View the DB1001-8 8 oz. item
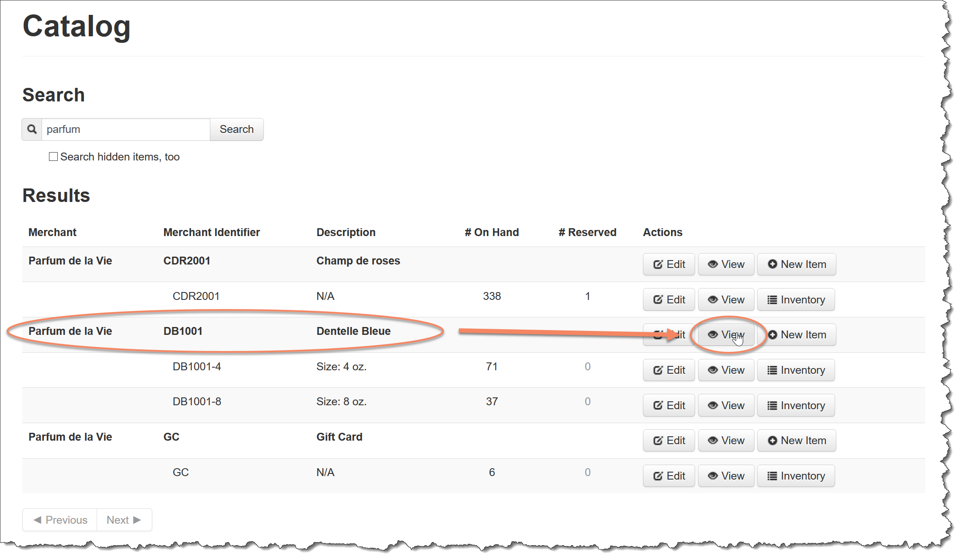The image size is (961, 560). pyautogui.click(x=726, y=406)
